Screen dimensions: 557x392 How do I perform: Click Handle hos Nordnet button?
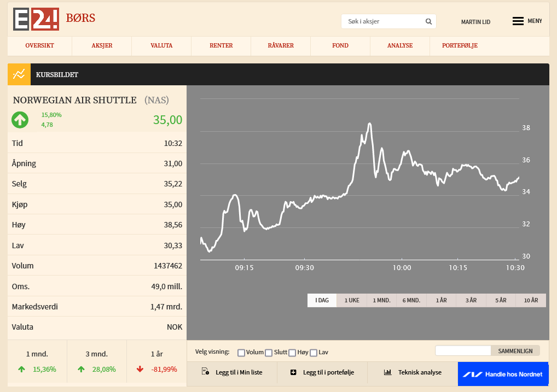coord(503,374)
